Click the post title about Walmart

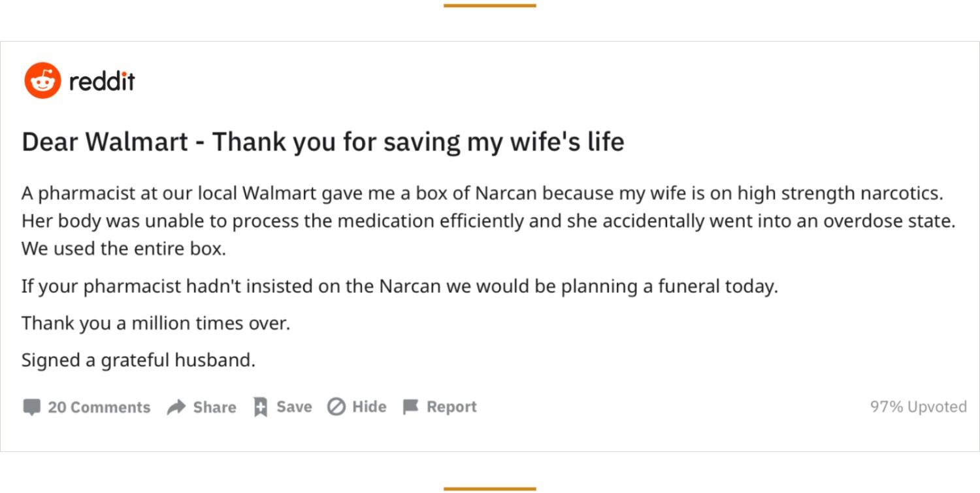click(x=323, y=143)
